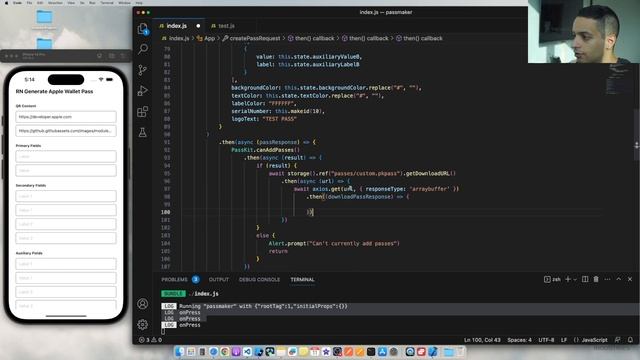The image size is (640, 360).
Task: Open the Run and Debug view
Action: tap(142, 91)
